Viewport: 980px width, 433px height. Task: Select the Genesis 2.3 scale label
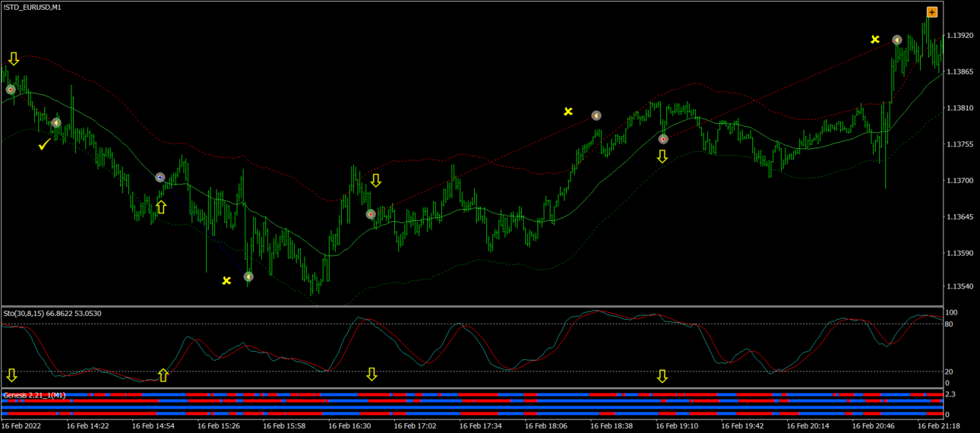[950, 395]
